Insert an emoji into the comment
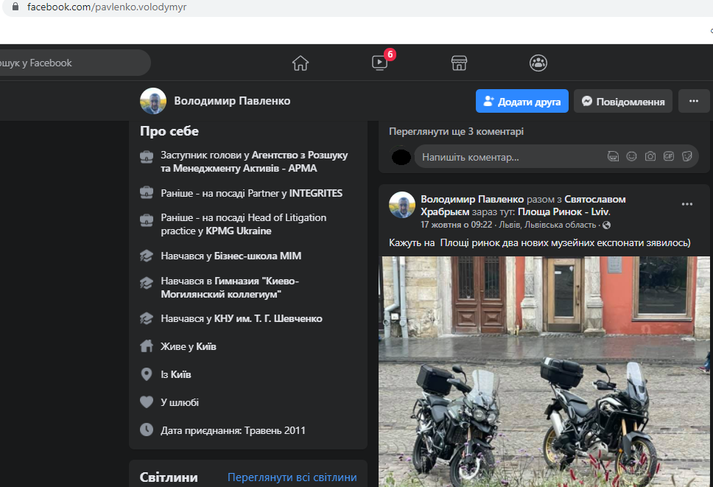713x487 pixels. [x=632, y=157]
